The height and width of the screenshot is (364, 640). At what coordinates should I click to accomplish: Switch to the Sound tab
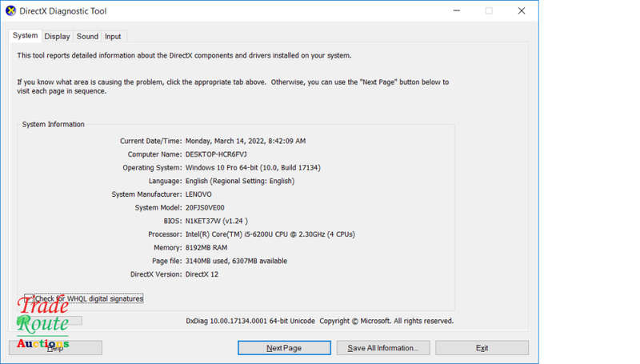pos(87,36)
